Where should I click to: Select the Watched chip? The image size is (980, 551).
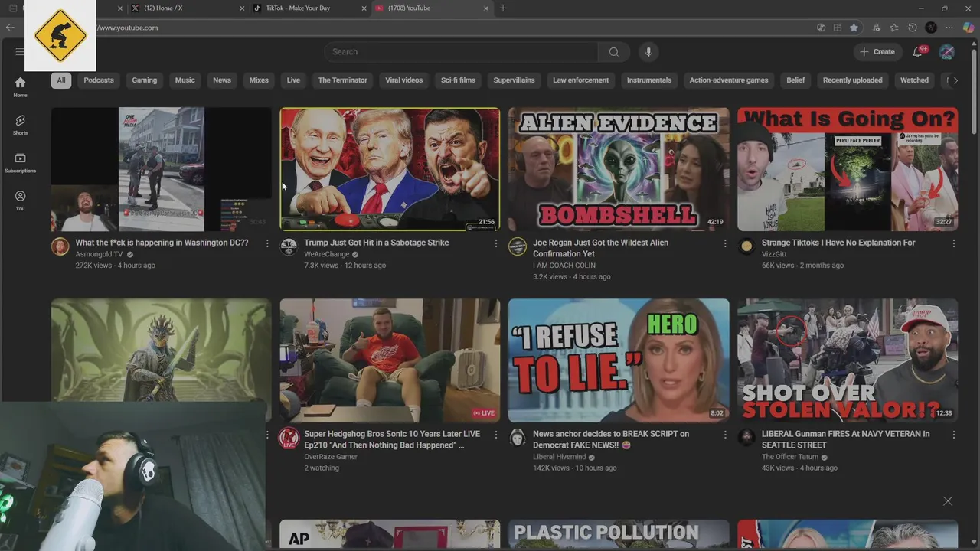(x=914, y=80)
